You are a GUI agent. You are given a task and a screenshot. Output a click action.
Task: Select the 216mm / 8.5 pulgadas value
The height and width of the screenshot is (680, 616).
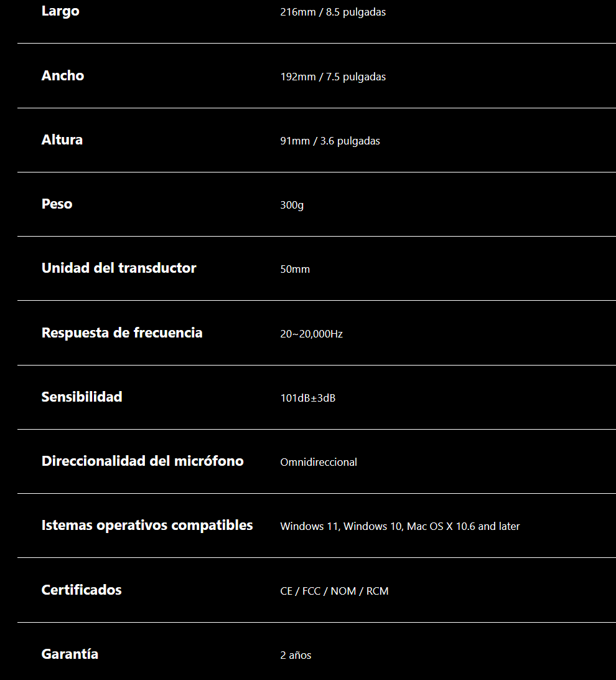coord(333,12)
